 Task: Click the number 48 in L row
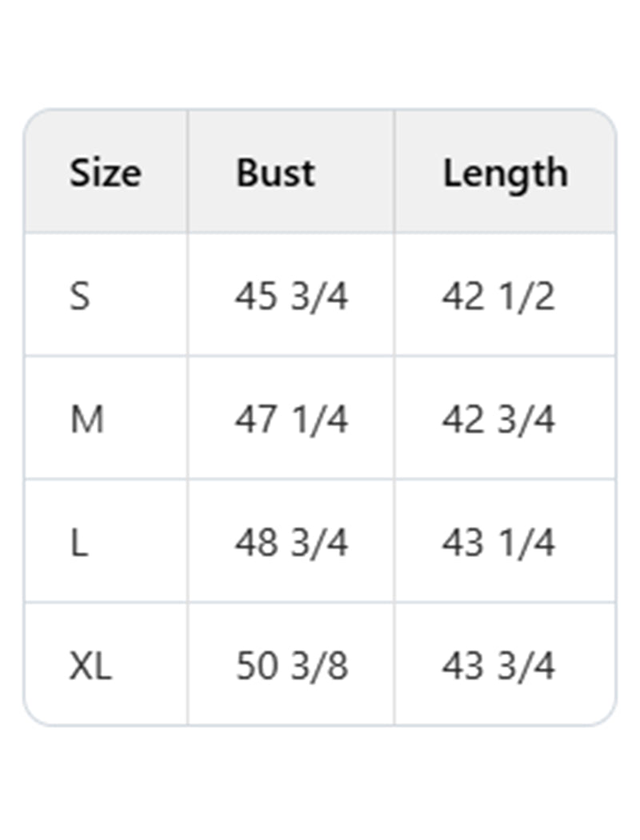255,543
